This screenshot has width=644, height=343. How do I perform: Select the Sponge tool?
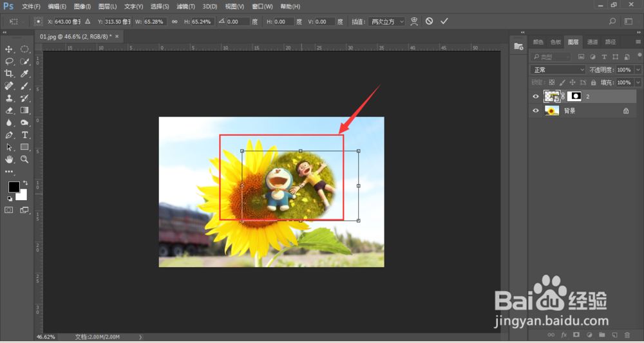coord(24,123)
